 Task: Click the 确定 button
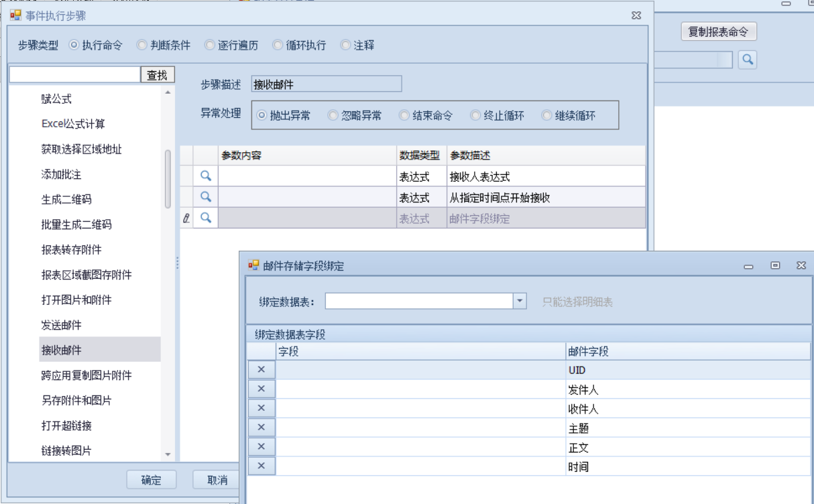click(152, 480)
